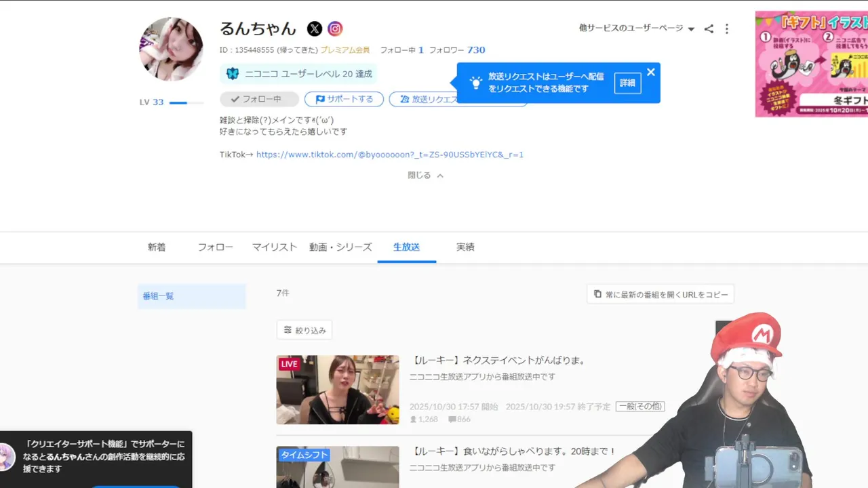This screenshot has height=488, width=868.
Task: Click the copy icon for latest program URL
Action: (x=597, y=294)
